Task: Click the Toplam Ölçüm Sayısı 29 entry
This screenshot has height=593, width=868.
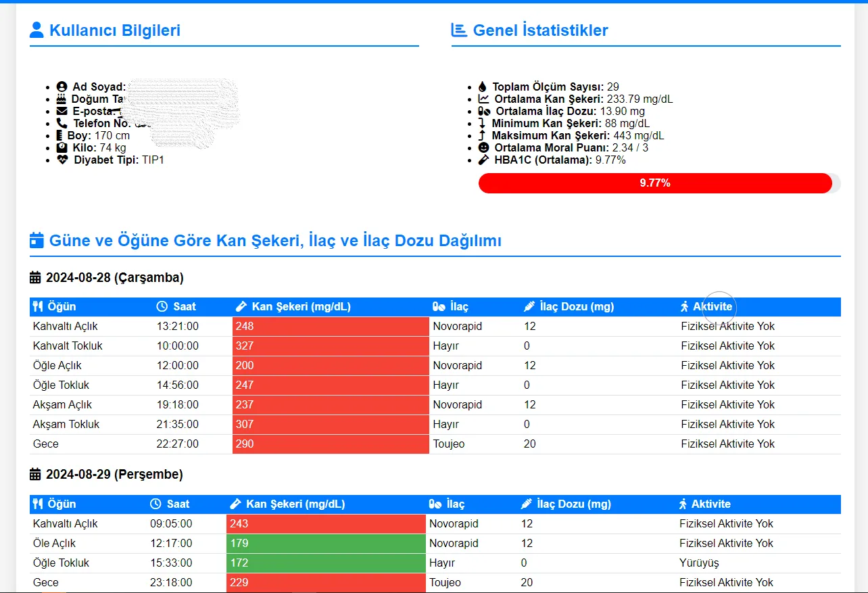Action: [548, 87]
